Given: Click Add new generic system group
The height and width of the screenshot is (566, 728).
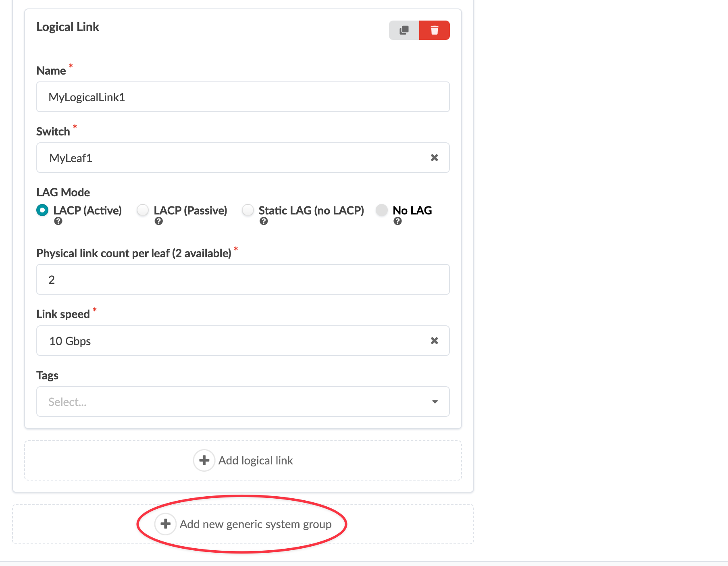Looking at the screenshot, I should coord(255,524).
